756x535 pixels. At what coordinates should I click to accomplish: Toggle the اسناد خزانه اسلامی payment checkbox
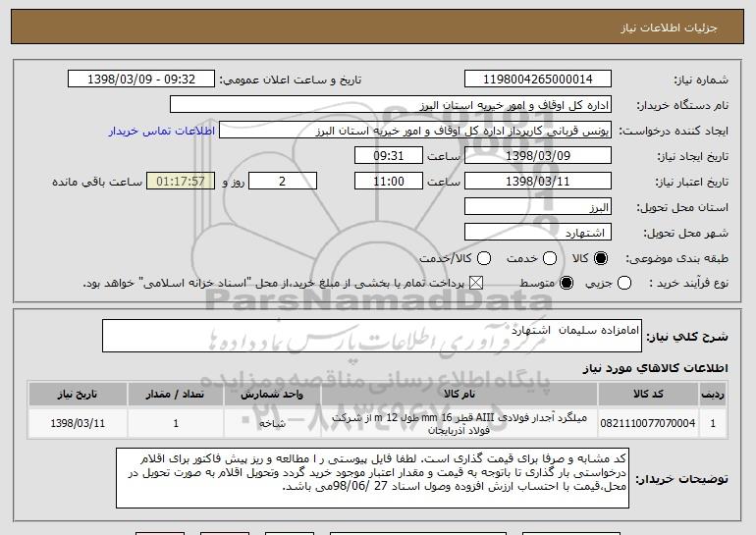[x=476, y=283]
